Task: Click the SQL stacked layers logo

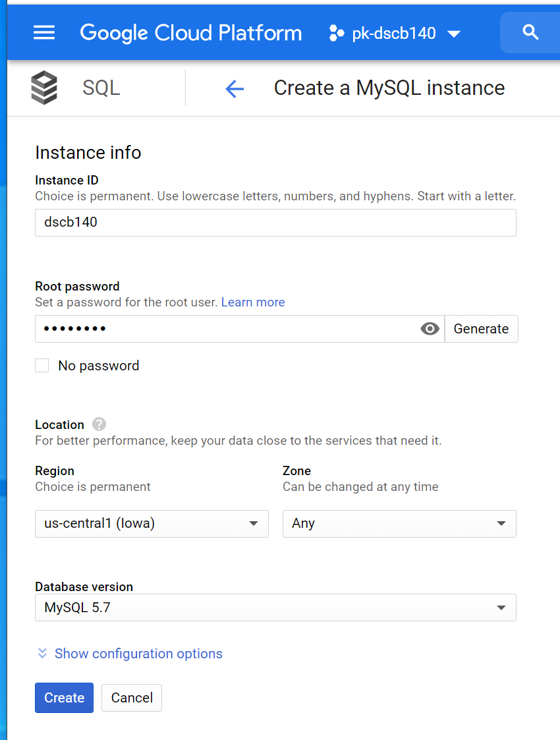Action: (x=44, y=88)
